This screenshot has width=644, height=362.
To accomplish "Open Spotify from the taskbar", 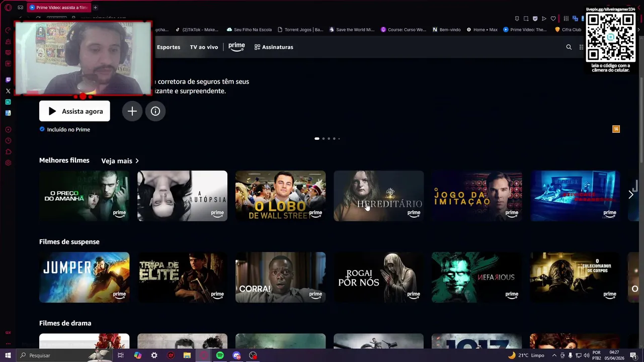I will pyautogui.click(x=220, y=355).
